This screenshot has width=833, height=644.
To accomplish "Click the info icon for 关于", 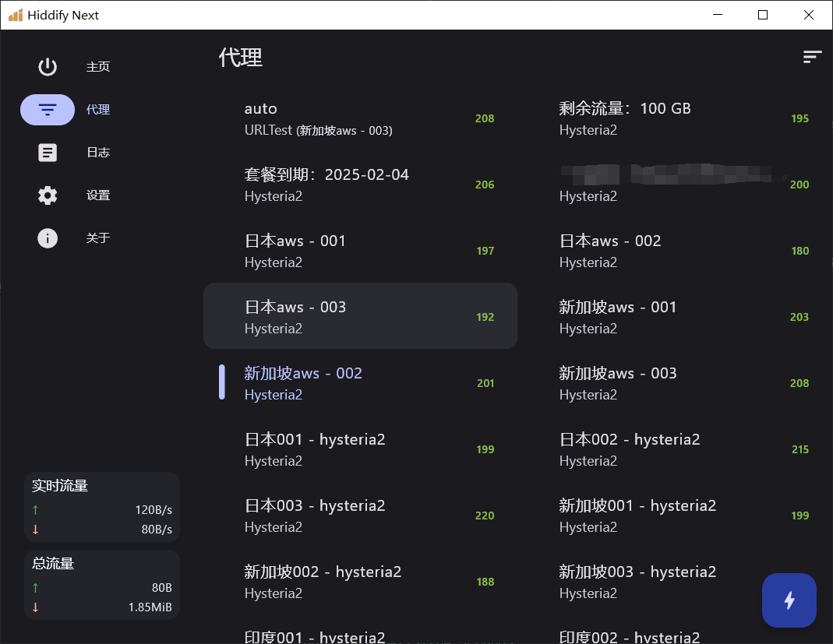I will pos(48,238).
